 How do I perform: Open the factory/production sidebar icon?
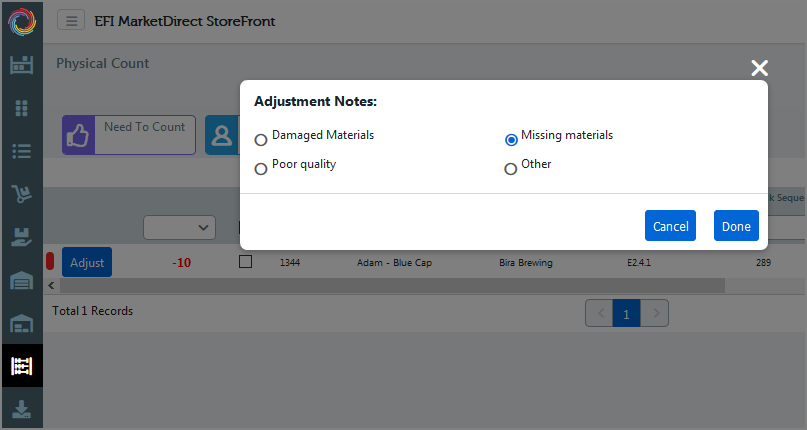(22, 65)
